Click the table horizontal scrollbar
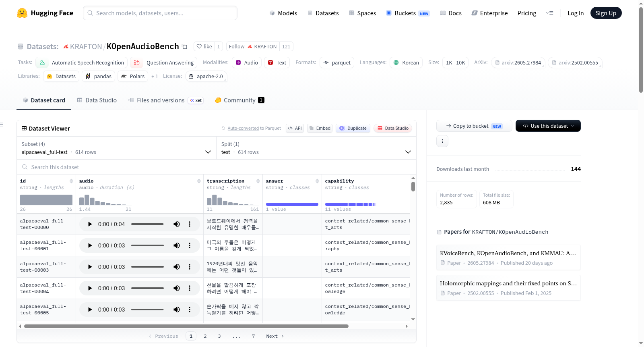The image size is (644, 347). click(x=186, y=326)
